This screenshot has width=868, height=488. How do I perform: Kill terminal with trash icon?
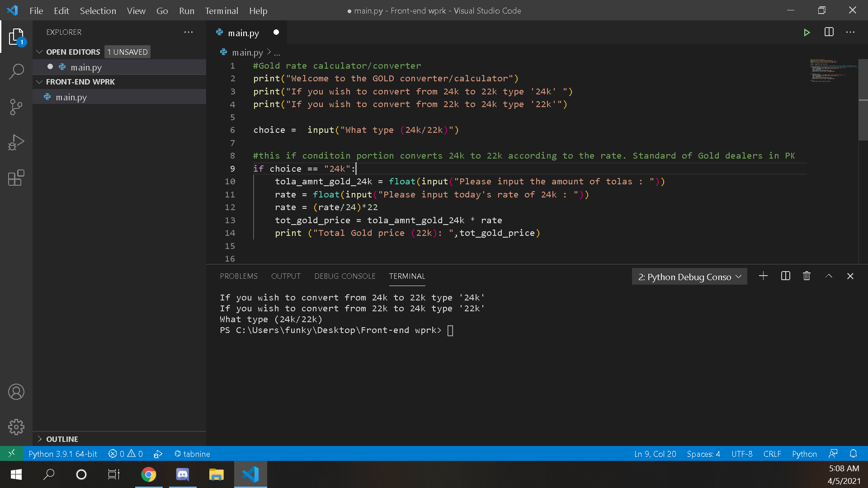807,276
